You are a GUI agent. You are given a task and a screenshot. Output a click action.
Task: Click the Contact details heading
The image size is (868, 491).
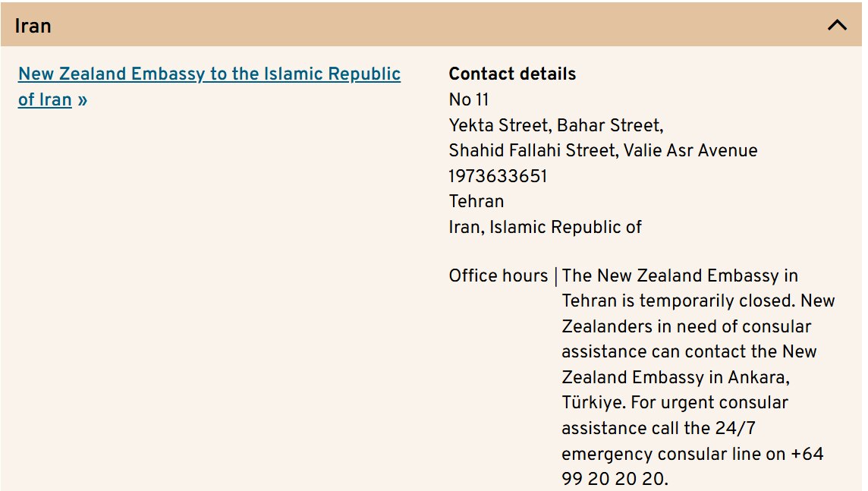point(512,74)
